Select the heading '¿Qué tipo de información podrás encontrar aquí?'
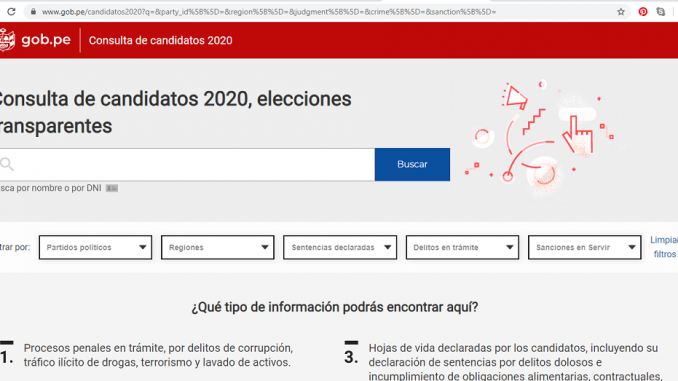This screenshot has width=678, height=381. 335,307
